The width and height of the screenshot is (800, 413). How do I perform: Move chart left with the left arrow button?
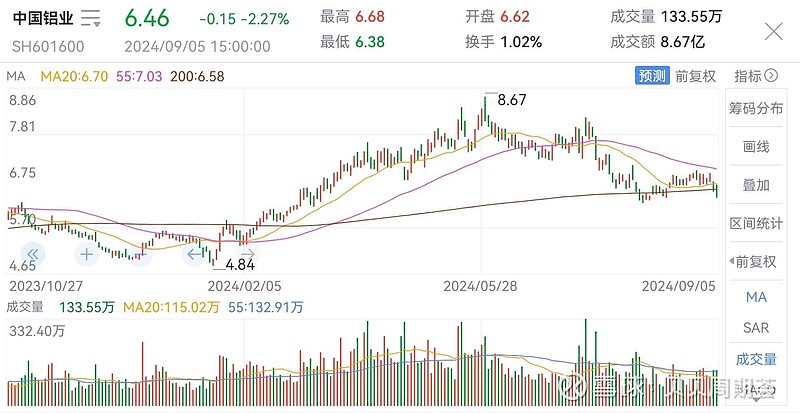pos(194,254)
